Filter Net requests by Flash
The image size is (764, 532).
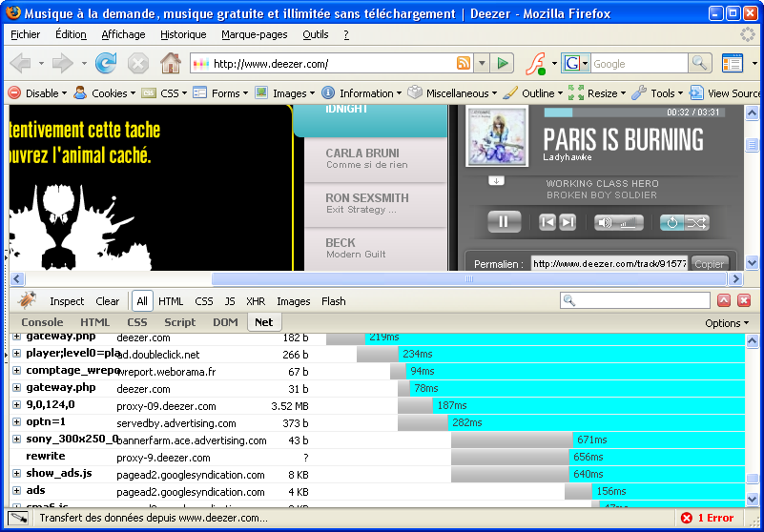333,301
